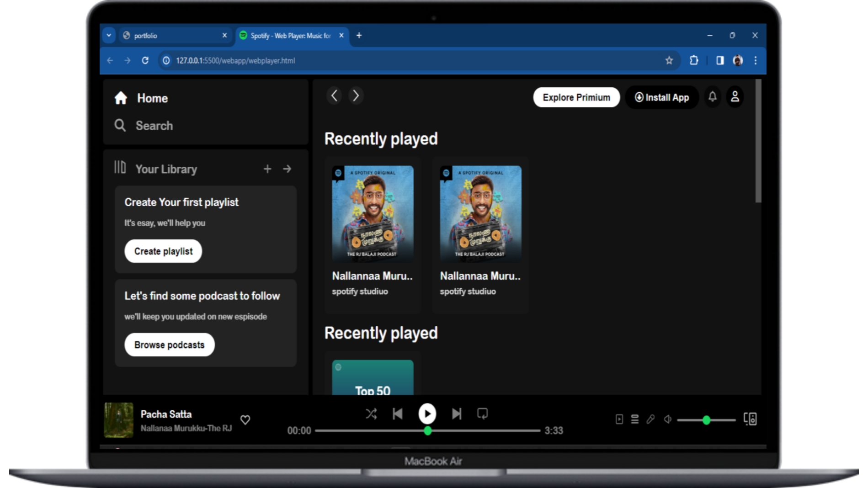Click the Your Library stack icon
The width and height of the screenshot is (868, 488).
(x=120, y=167)
